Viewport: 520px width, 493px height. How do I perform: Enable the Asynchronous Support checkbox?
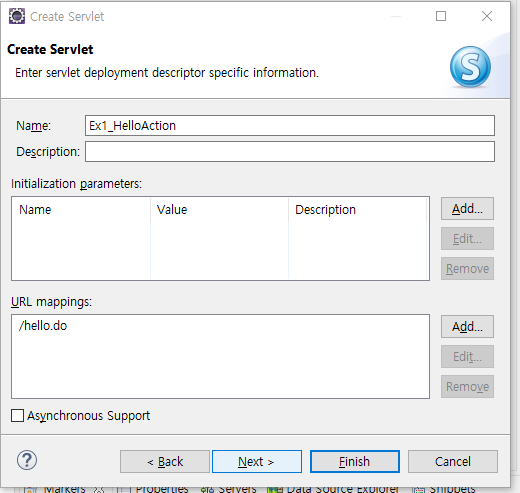(x=17, y=416)
